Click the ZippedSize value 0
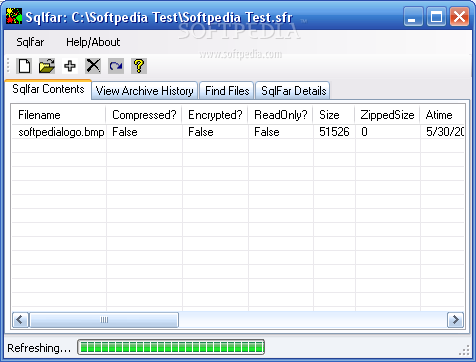 pyautogui.click(x=364, y=132)
